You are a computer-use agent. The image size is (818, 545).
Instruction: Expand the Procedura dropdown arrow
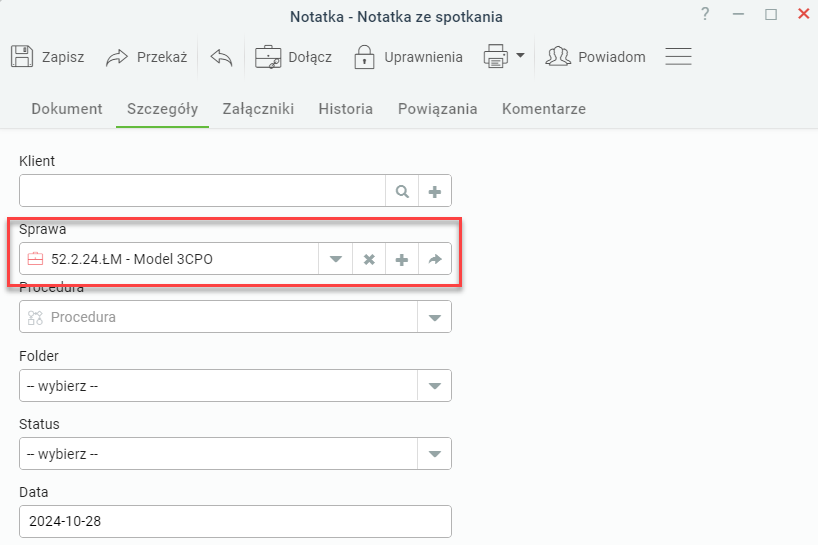point(435,317)
